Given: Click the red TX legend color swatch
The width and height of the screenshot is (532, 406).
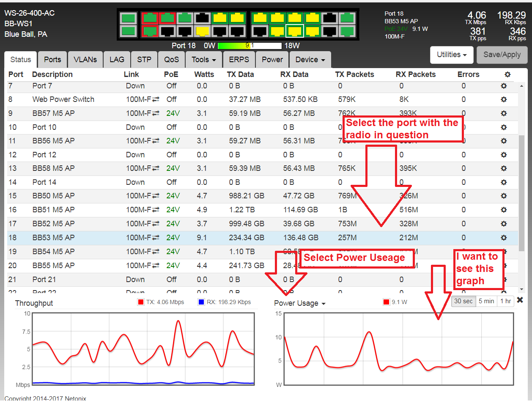Looking at the screenshot, I should 141,302.
